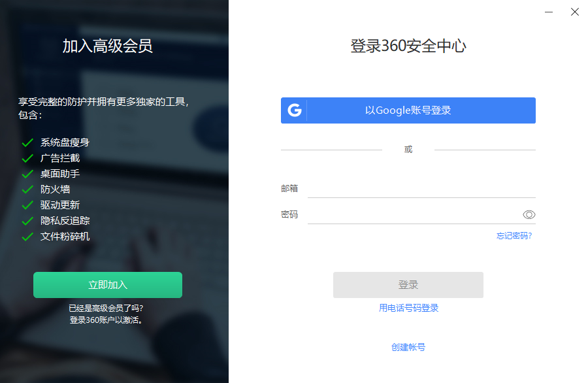Click the 立即加入 join now button
Screen dimensions: 588x383
pyautogui.click(x=108, y=285)
